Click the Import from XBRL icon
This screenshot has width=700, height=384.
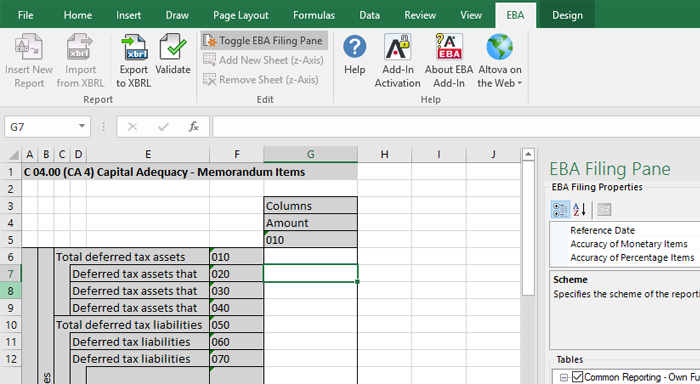(x=80, y=47)
